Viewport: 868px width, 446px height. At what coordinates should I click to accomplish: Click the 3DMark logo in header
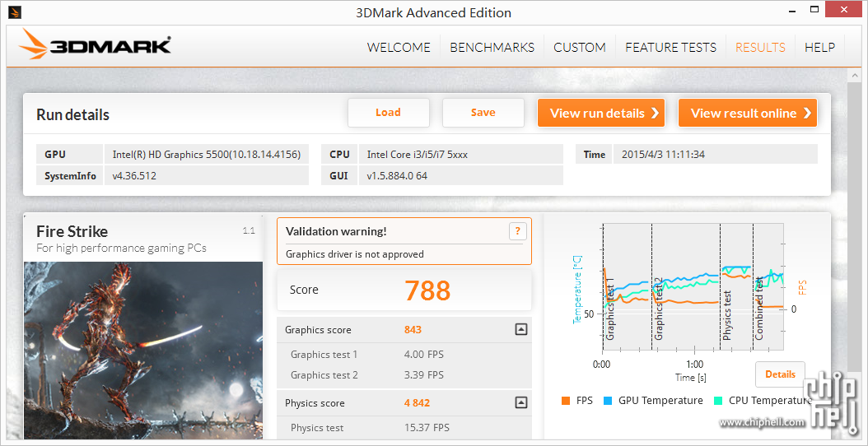95,44
